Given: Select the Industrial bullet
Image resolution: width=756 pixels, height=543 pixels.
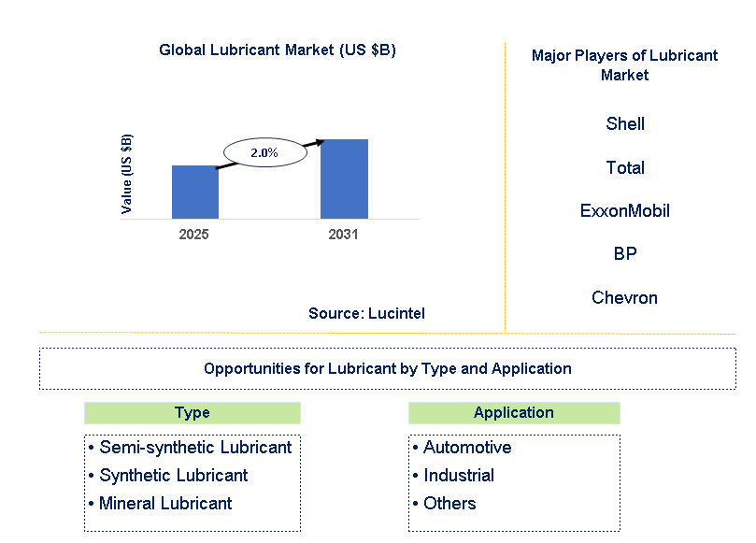Looking at the screenshot, I should (454, 476).
